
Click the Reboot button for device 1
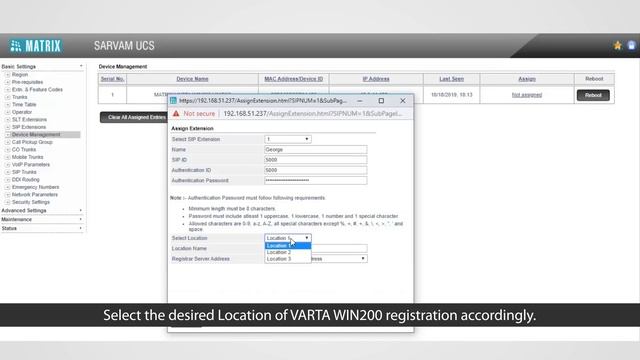click(593, 95)
